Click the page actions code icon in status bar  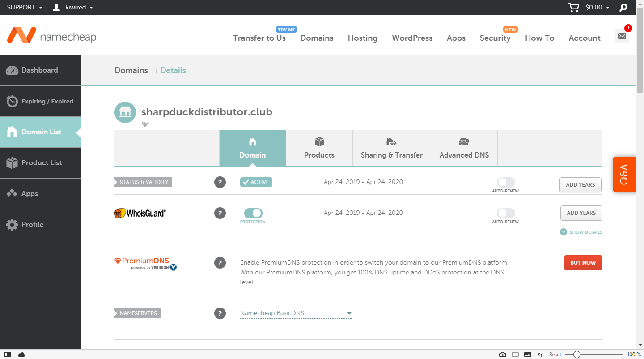click(x=540, y=355)
